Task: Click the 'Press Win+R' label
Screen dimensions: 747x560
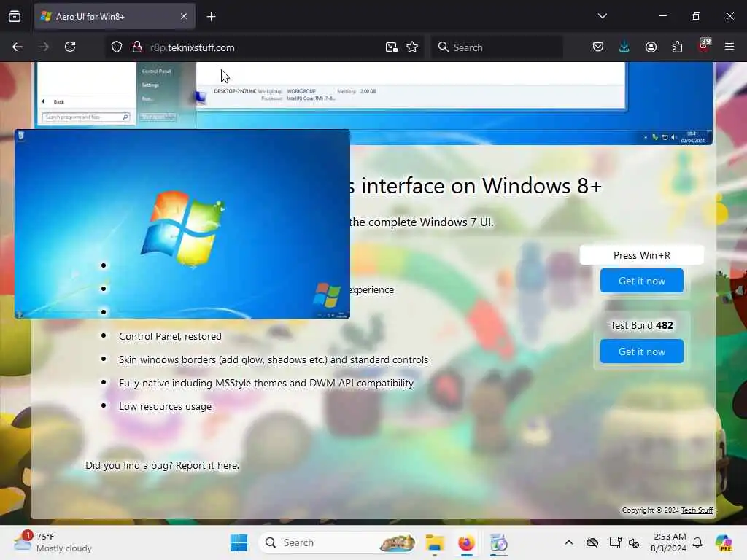Action: pos(642,255)
